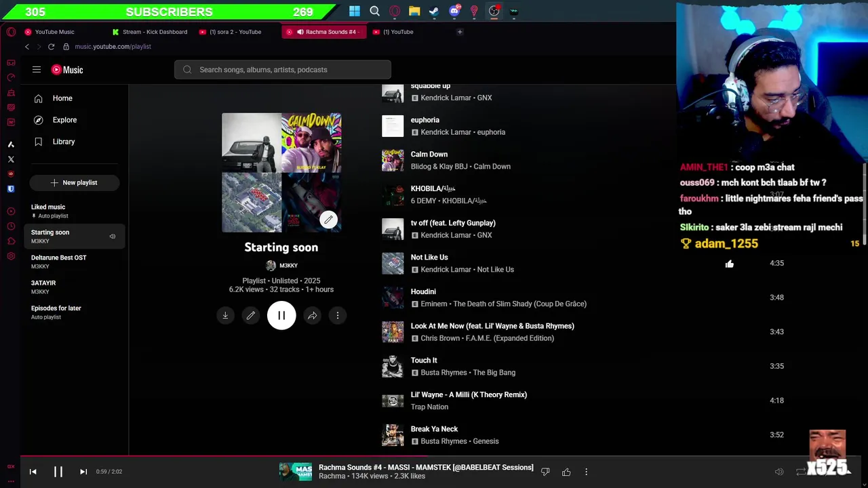Toggle repeat mode in player bar

tap(801, 472)
